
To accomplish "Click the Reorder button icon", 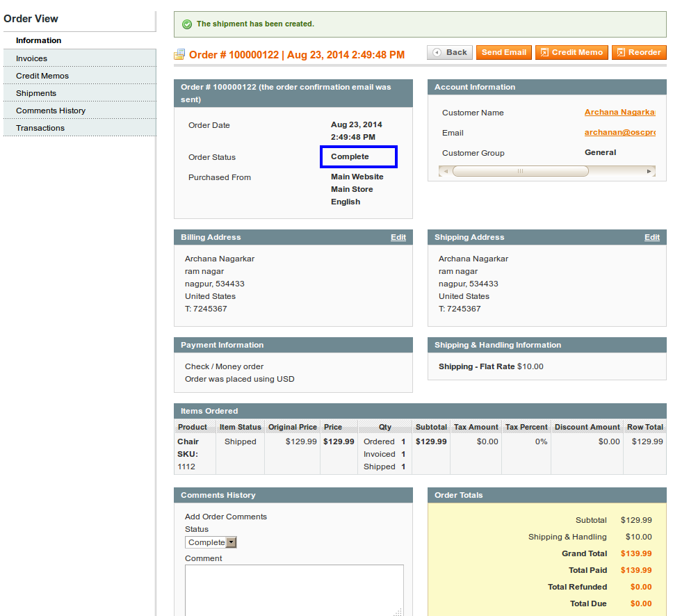I will 621,53.
